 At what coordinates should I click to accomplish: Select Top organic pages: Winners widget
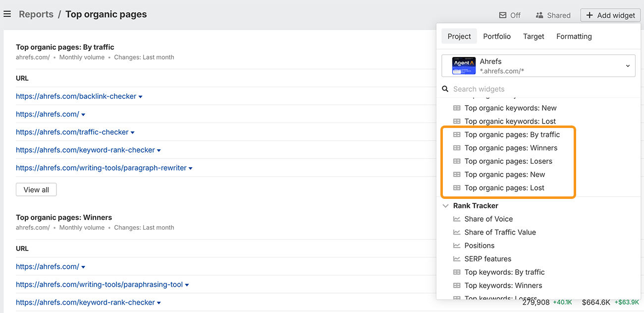point(511,148)
